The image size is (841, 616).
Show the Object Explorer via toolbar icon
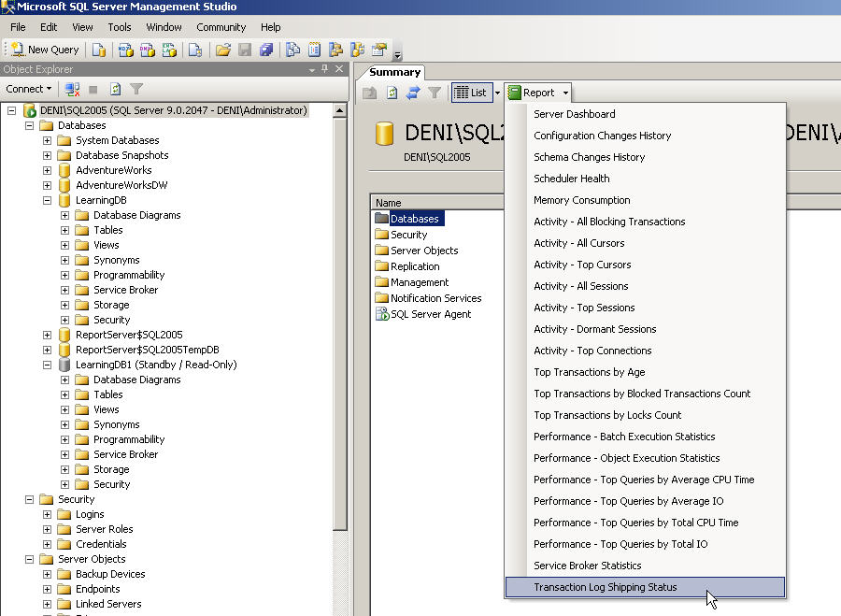[x=335, y=50]
